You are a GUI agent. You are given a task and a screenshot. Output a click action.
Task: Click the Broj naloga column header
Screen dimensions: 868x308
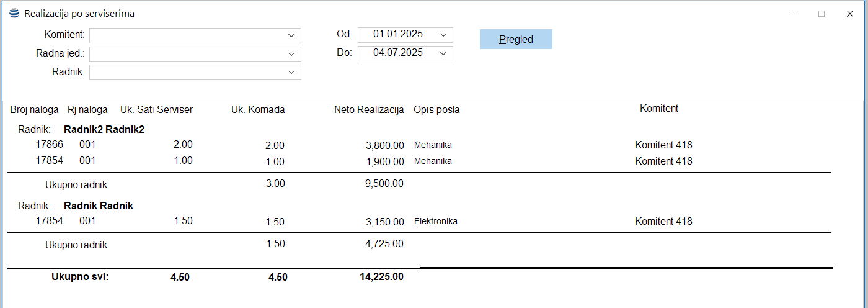[x=34, y=110]
